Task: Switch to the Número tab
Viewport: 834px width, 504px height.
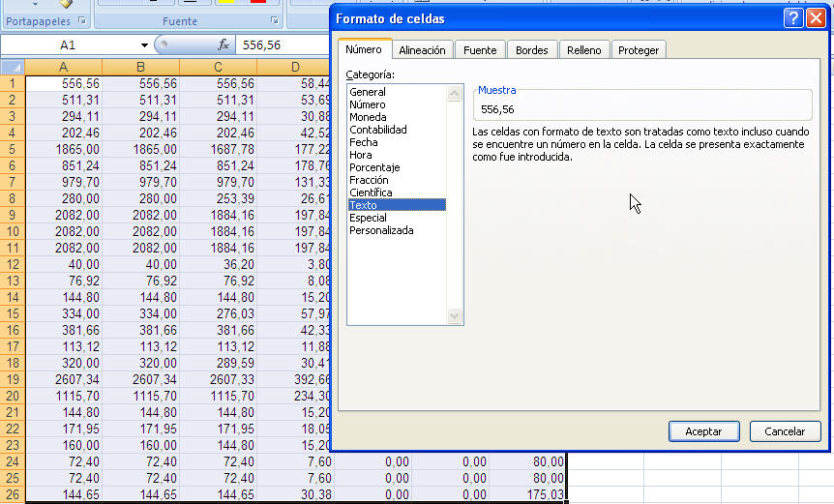Action: point(364,49)
